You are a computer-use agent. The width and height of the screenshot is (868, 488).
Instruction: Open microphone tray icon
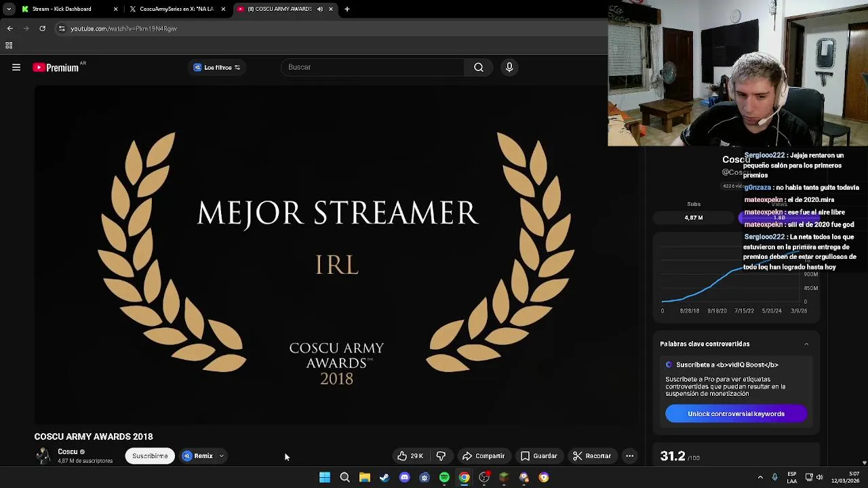pyautogui.click(x=775, y=478)
